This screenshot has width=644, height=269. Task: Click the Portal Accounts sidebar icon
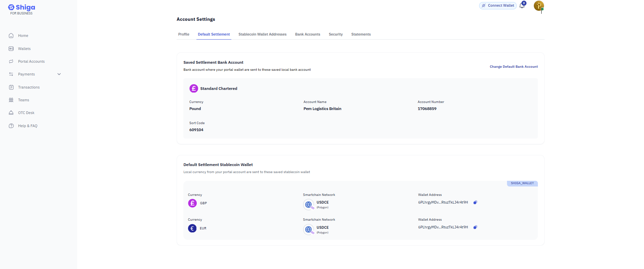coord(11,61)
